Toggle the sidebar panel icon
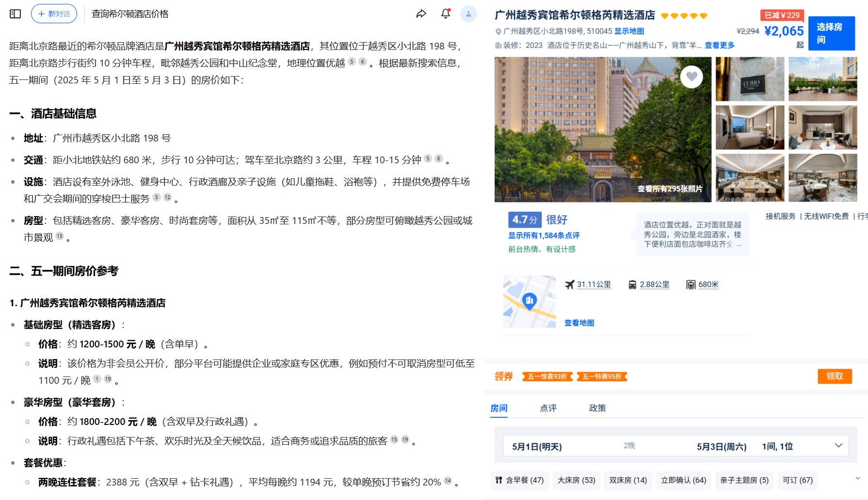 point(16,14)
